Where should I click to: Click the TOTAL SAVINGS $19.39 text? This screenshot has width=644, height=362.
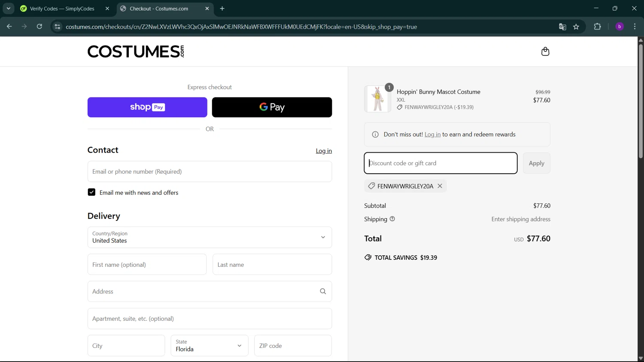(406, 258)
